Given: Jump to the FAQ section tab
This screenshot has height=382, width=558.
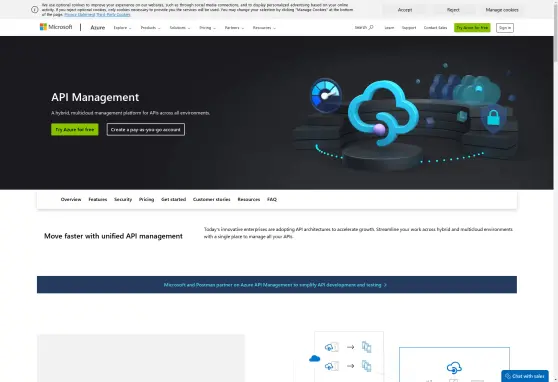Looking at the screenshot, I should pos(272,199).
